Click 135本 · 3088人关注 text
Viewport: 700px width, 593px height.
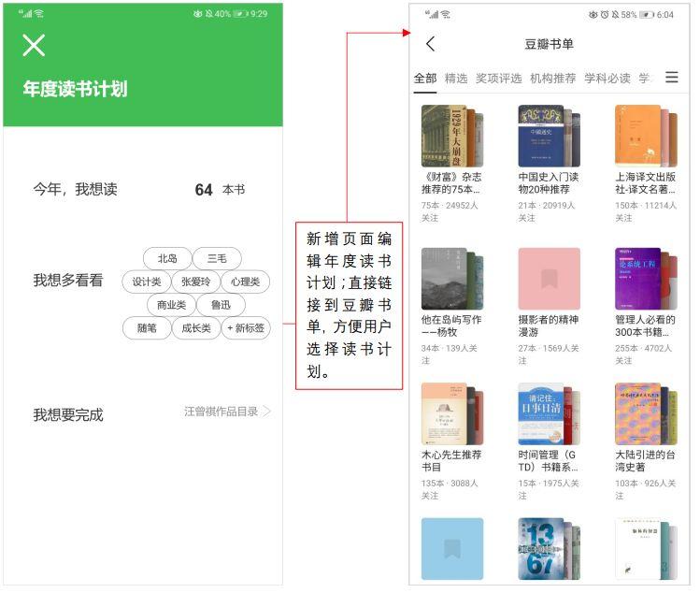pos(450,490)
